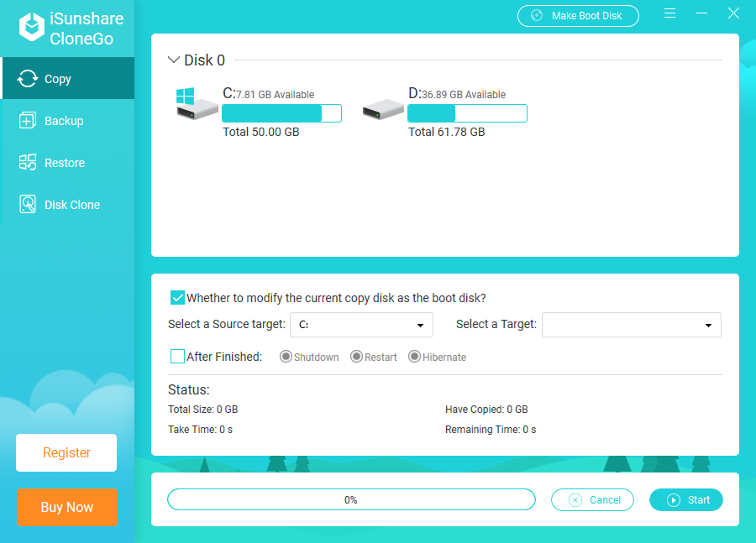This screenshot has height=543, width=756.
Task: Collapse the Disk 0 section
Action: [x=174, y=60]
